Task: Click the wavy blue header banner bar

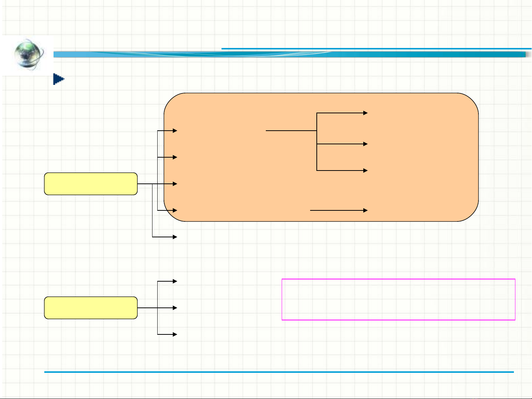Action: click(288, 55)
